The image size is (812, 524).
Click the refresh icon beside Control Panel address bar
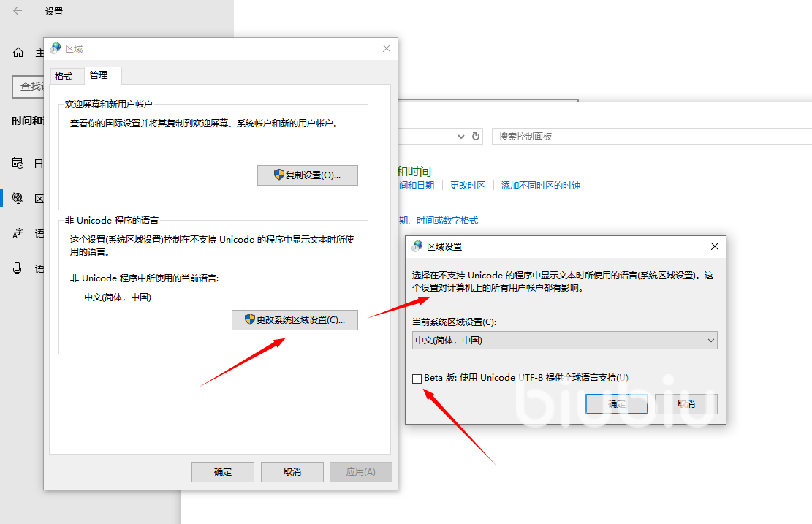476,136
